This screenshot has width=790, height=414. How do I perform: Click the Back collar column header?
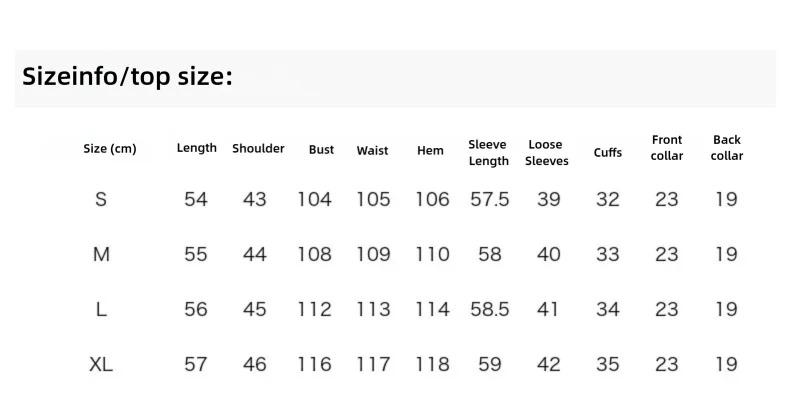click(727, 148)
